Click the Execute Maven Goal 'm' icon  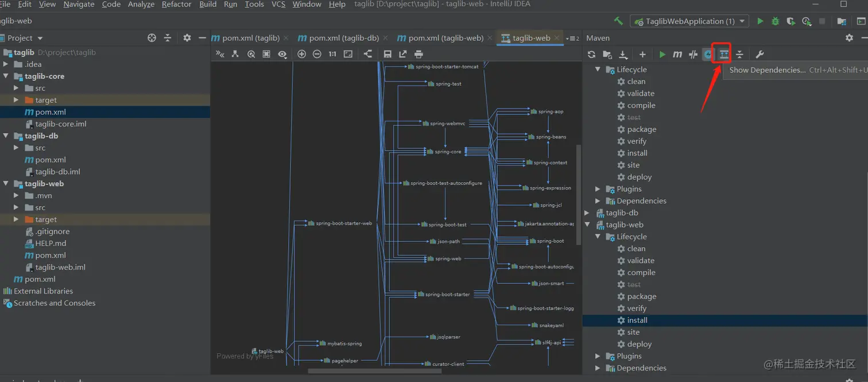pos(677,54)
